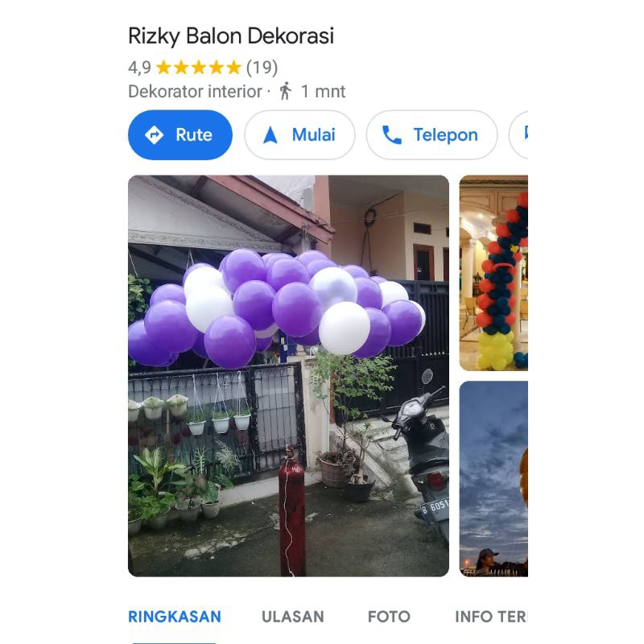Click the Rute button
Screen dimensions: 644x644
(180, 134)
